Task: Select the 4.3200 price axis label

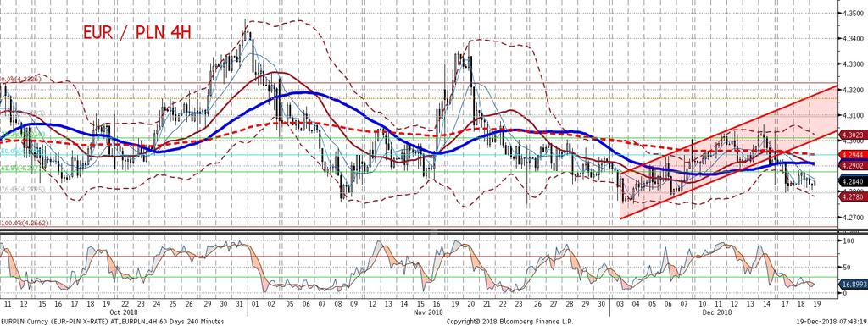Action: [x=853, y=90]
